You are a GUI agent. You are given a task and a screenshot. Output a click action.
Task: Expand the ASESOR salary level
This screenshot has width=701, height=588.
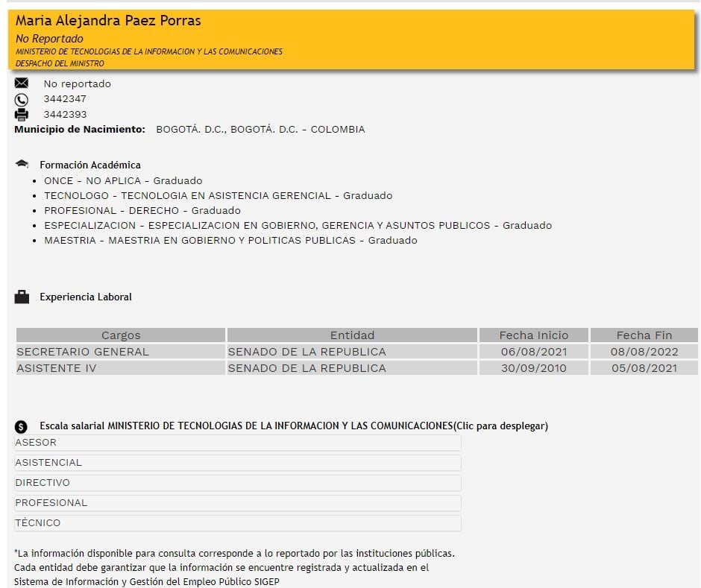coord(238,443)
